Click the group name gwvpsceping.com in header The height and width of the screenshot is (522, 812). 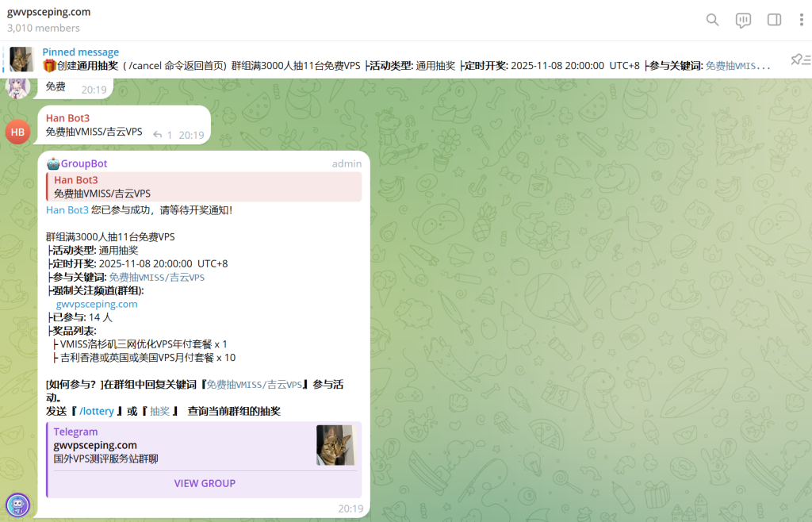pyautogui.click(x=49, y=12)
